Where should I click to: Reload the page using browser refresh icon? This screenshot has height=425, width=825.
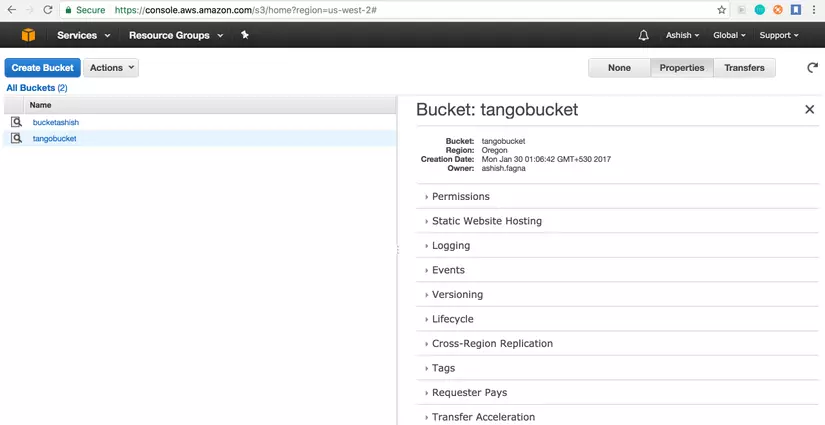[x=47, y=9]
